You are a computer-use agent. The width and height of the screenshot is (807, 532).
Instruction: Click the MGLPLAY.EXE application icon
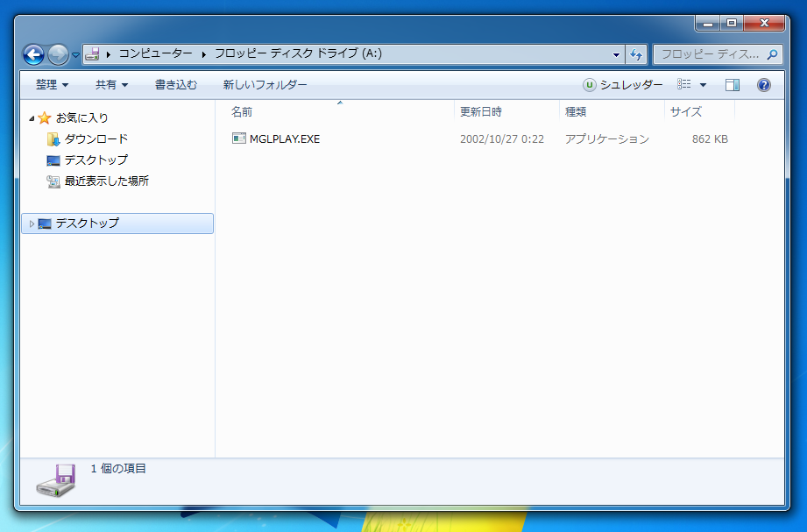(x=239, y=138)
